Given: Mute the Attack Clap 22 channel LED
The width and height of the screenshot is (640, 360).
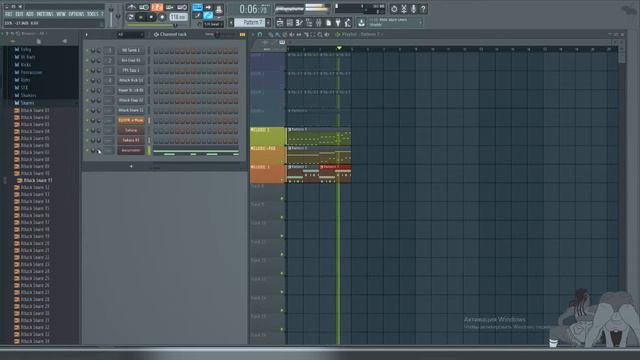Looking at the screenshot, I should point(87,100).
